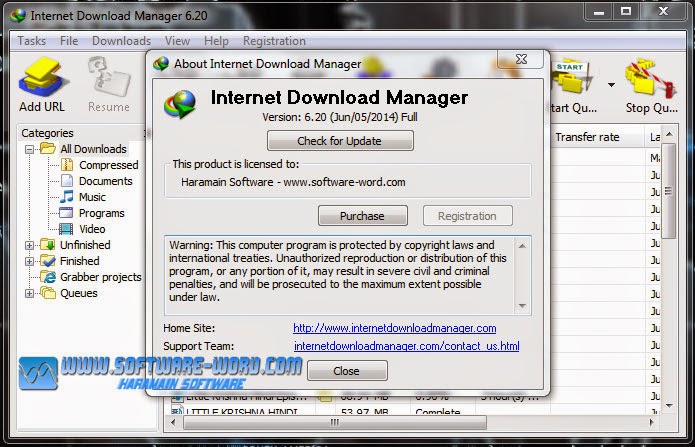
Task: Click the Grabber projects icon
Action: [x=47, y=277]
